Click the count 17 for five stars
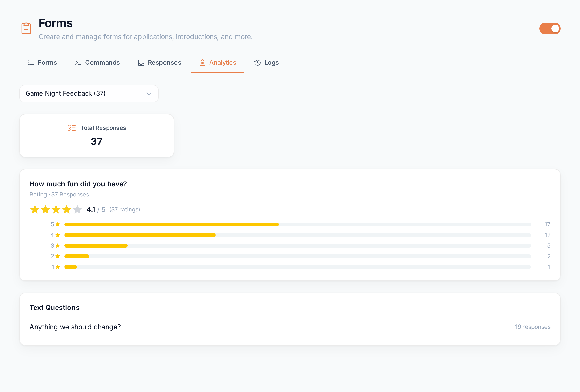580x392 pixels. tap(547, 224)
